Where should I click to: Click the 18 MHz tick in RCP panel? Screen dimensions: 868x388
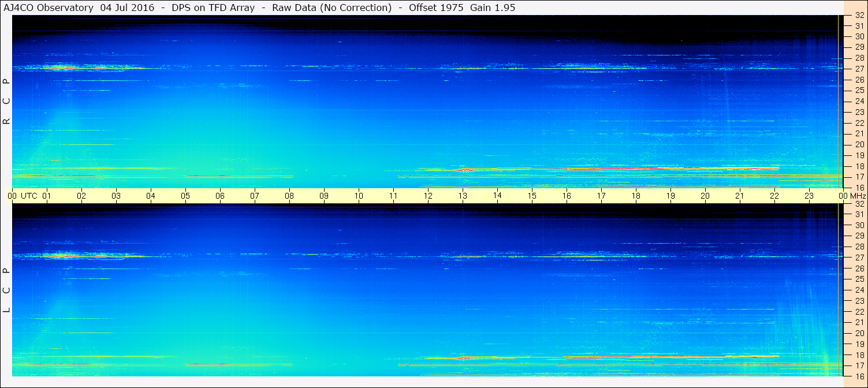click(859, 166)
